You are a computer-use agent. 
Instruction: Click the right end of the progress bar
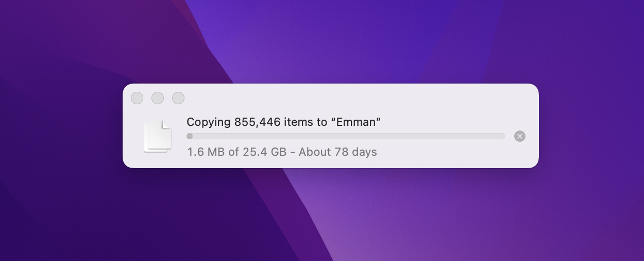pos(502,136)
